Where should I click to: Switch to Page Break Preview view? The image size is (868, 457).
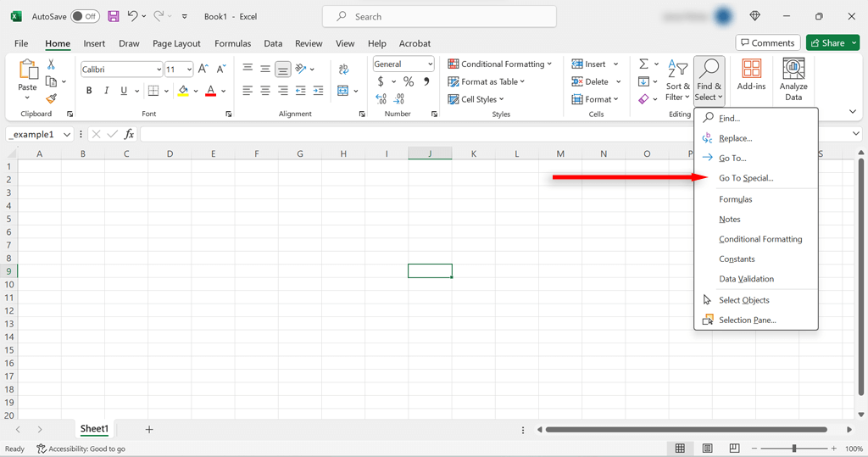tap(734, 449)
